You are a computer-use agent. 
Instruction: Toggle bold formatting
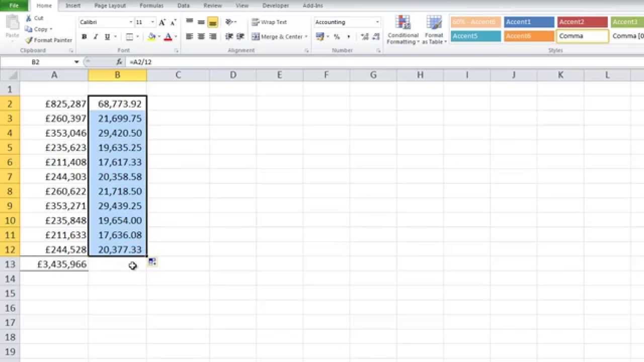(84, 37)
